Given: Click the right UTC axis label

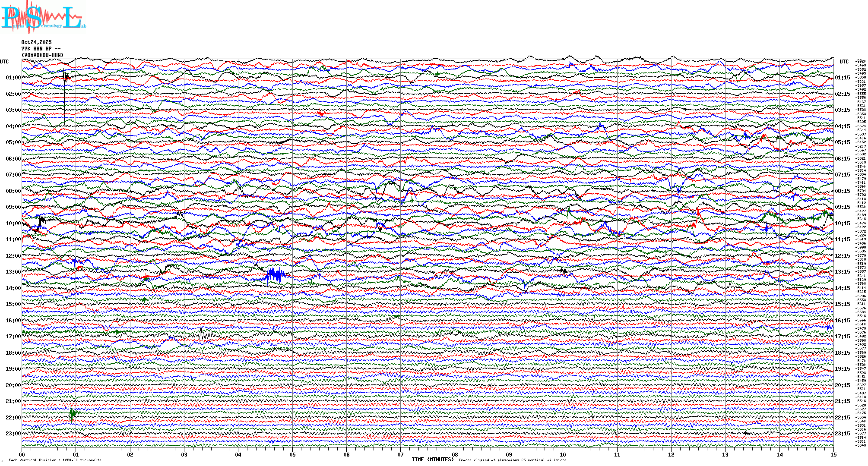Looking at the screenshot, I should 844,62.
